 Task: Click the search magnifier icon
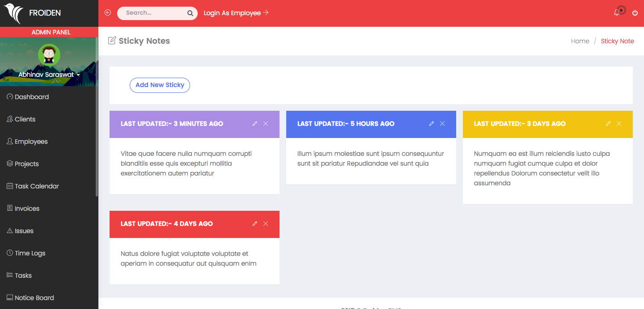(190, 13)
